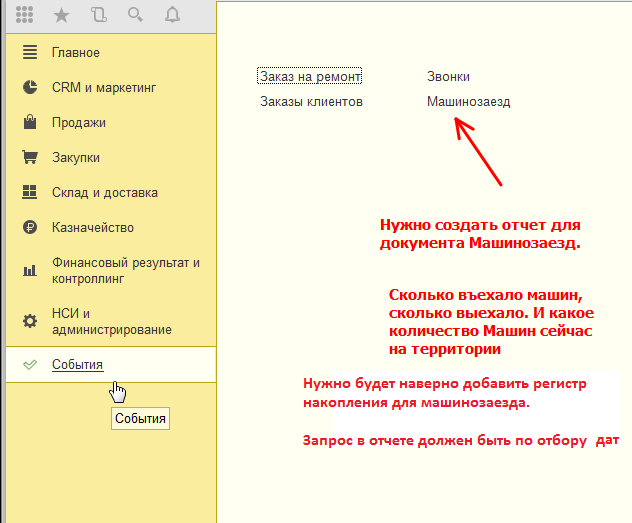
Task: Click the pie chart icon for CRM и маркетинг
Action: (30, 87)
